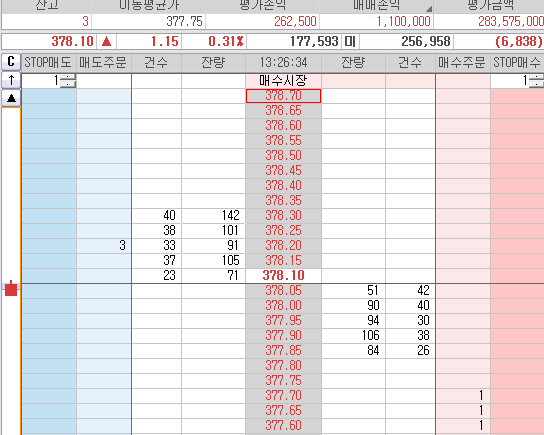The width and height of the screenshot is (544, 435).
Task: Select the 378.25 price row
Action: point(283,231)
